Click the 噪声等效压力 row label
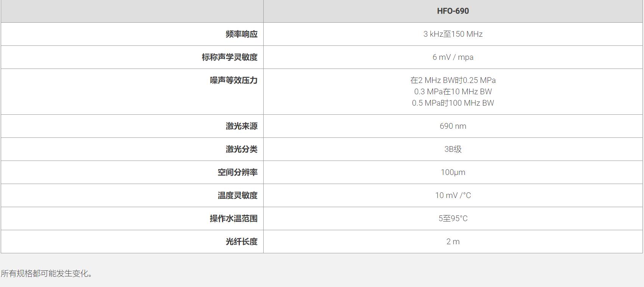This screenshot has height=287, width=644. point(233,80)
